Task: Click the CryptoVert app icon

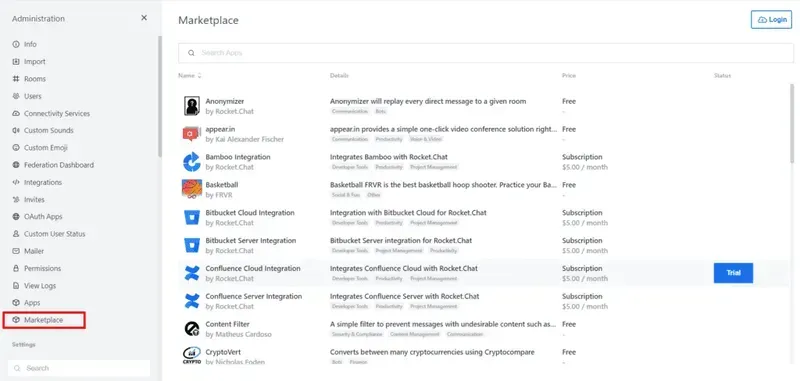Action: point(192,355)
